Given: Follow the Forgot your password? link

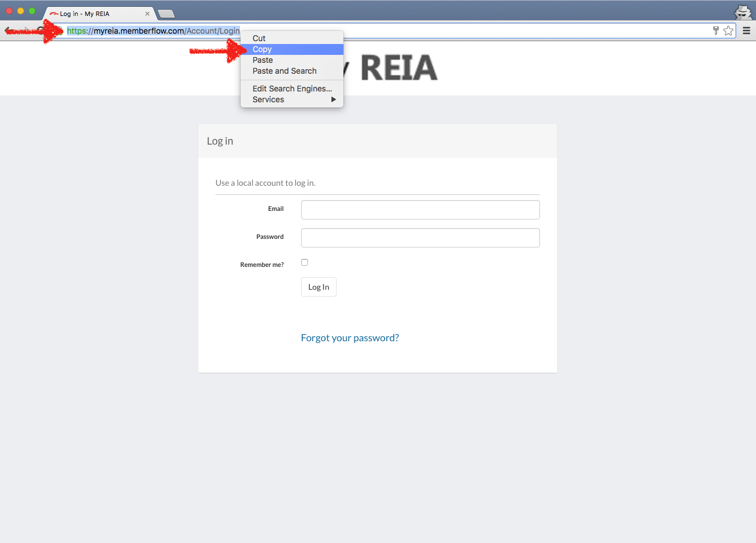Looking at the screenshot, I should click(350, 338).
